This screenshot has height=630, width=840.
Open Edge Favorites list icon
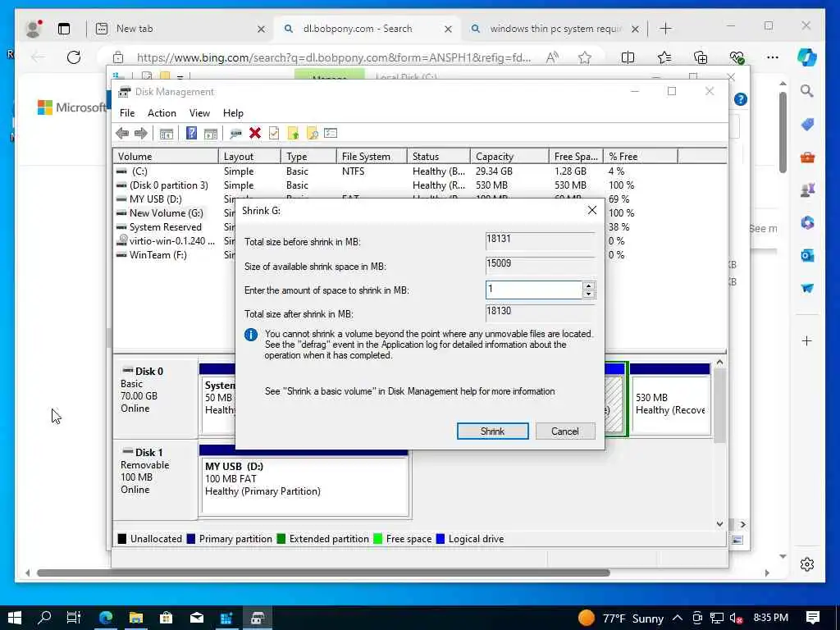(x=664, y=57)
